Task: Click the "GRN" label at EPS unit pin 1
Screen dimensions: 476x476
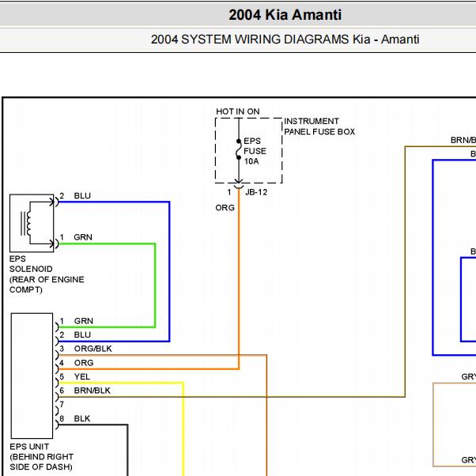Action: coord(84,321)
